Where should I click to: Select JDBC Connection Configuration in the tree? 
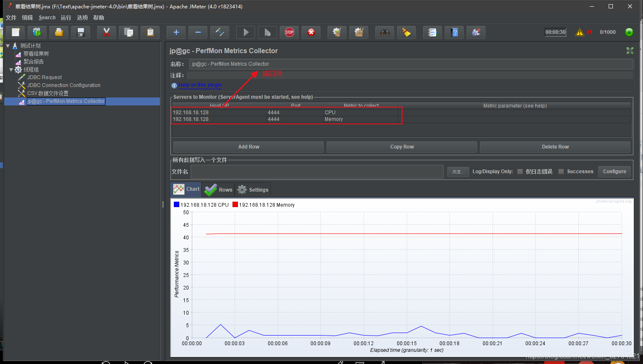click(64, 85)
